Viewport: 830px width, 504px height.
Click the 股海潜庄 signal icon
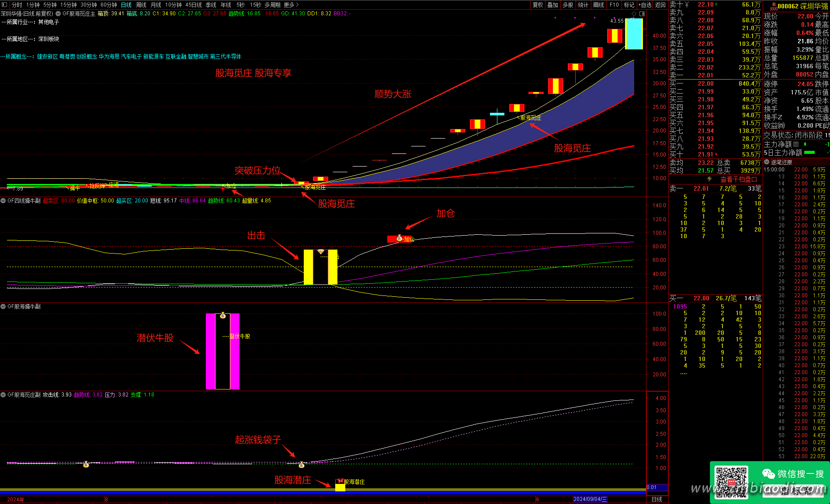point(340,481)
